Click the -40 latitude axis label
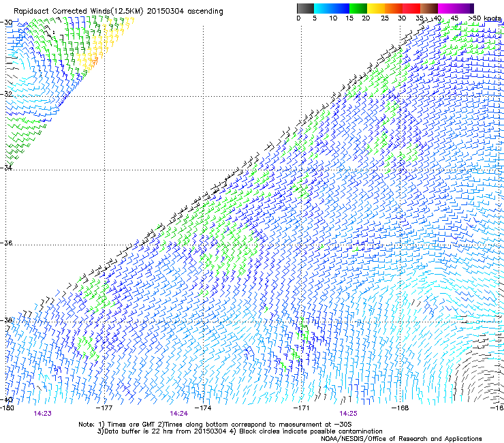The width and height of the screenshot is (504, 443). coord(6,399)
